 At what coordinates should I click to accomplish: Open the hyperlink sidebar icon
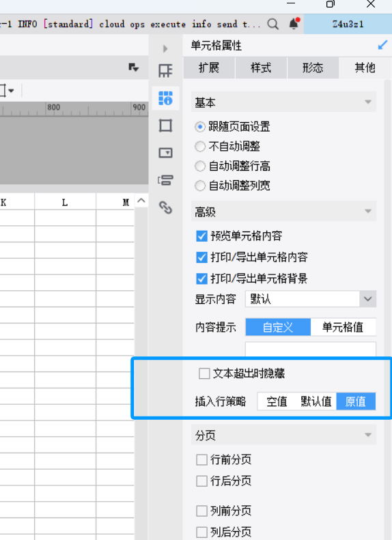pos(165,208)
